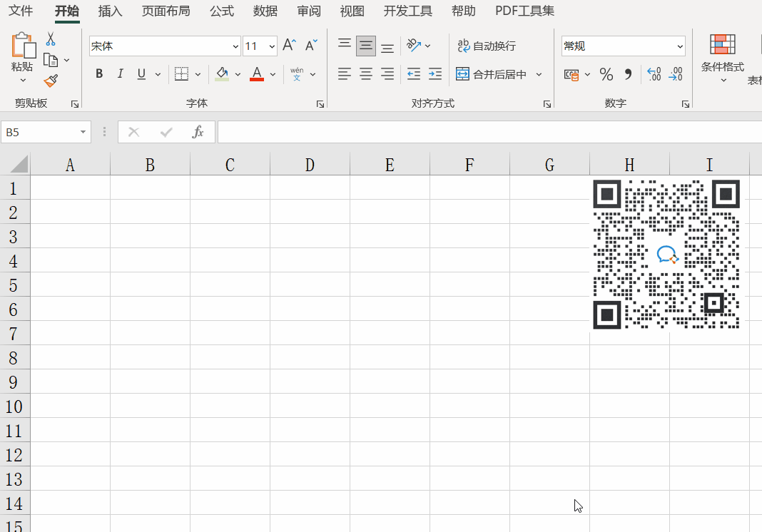Viewport: 762px width, 532px height.
Task: Open fill color dropdown arrow
Action: pyautogui.click(x=238, y=74)
